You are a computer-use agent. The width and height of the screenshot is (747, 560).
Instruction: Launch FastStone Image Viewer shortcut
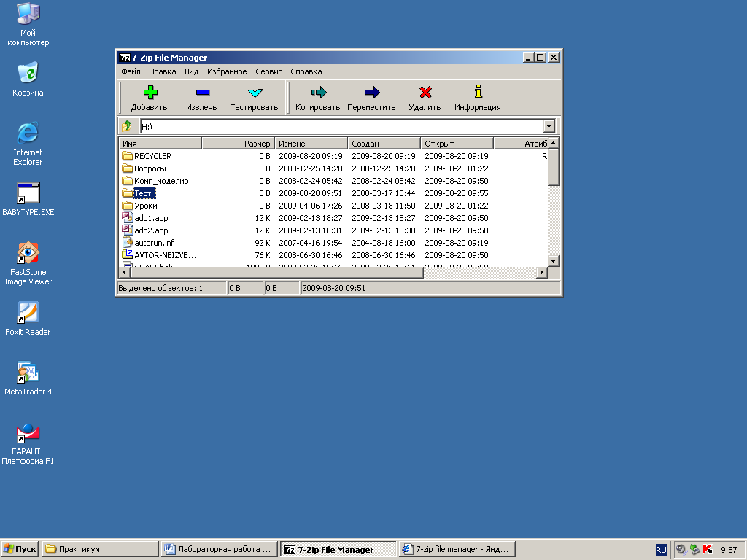pos(28,252)
